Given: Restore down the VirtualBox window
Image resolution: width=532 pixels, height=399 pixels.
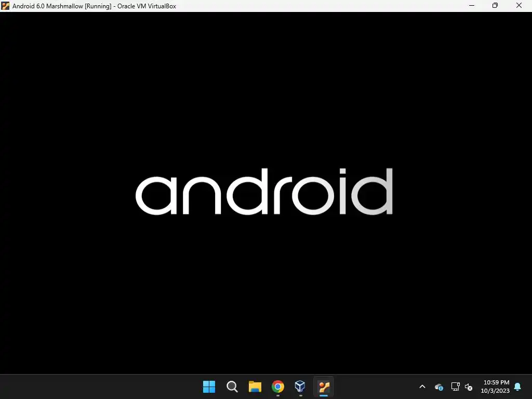Looking at the screenshot, I should (495, 5).
